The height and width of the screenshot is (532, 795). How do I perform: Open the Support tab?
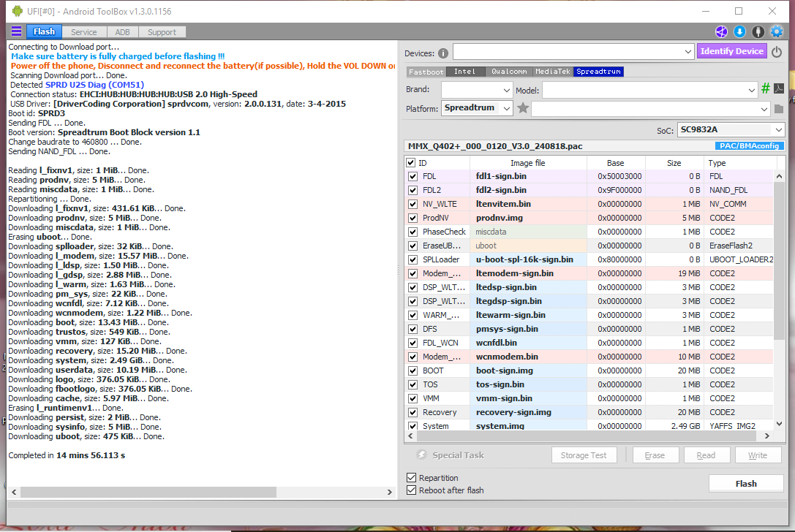[162, 32]
